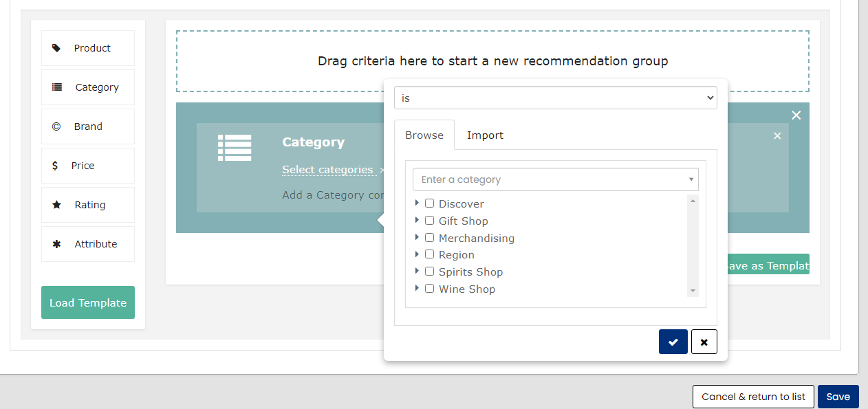Select the Browse tab
This screenshot has height=409, width=868.
point(424,135)
